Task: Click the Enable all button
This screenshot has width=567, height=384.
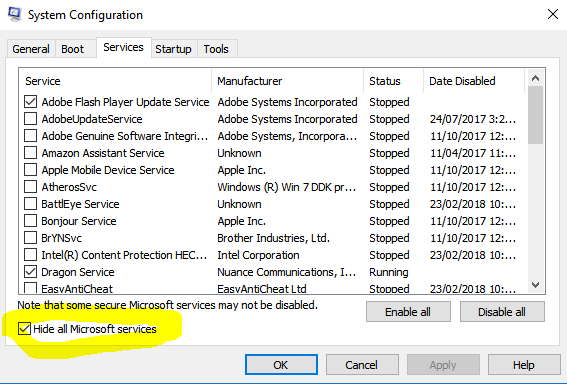Action: coord(408,312)
